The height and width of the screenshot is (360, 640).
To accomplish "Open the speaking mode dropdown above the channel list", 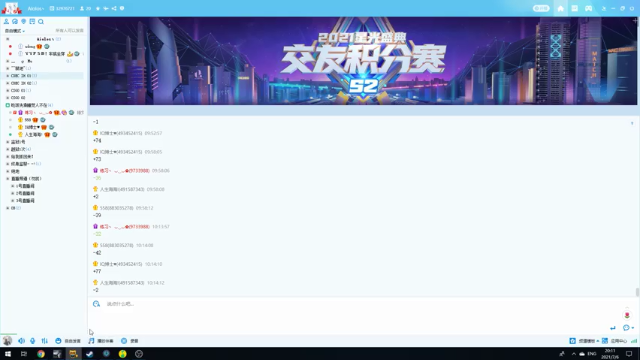I will 15,31.
